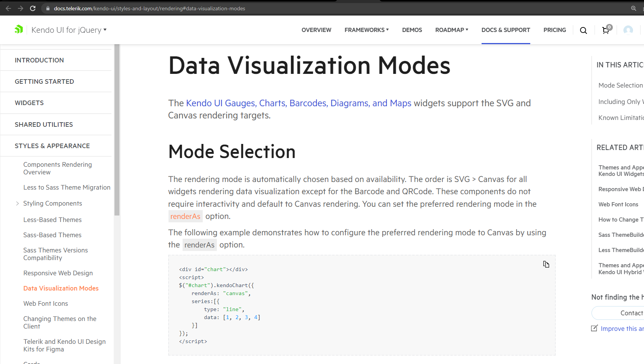Click the browser address bar URL

pos(149,8)
